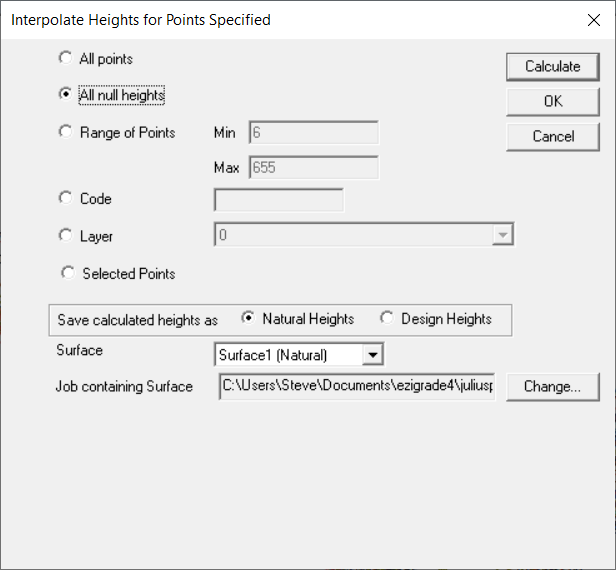Save heights as Natural Heights
Screen dimensions: 616x570
tap(248, 319)
